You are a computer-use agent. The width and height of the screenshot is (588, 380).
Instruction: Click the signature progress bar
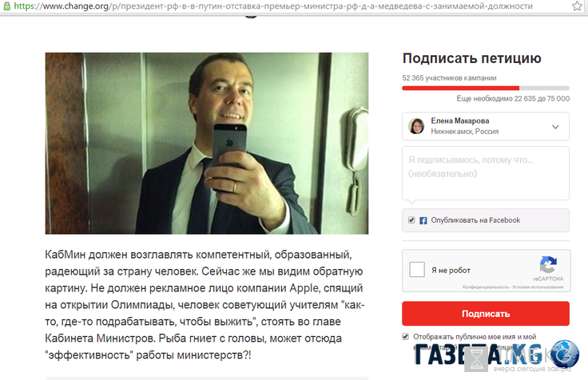(x=486, y=88)
